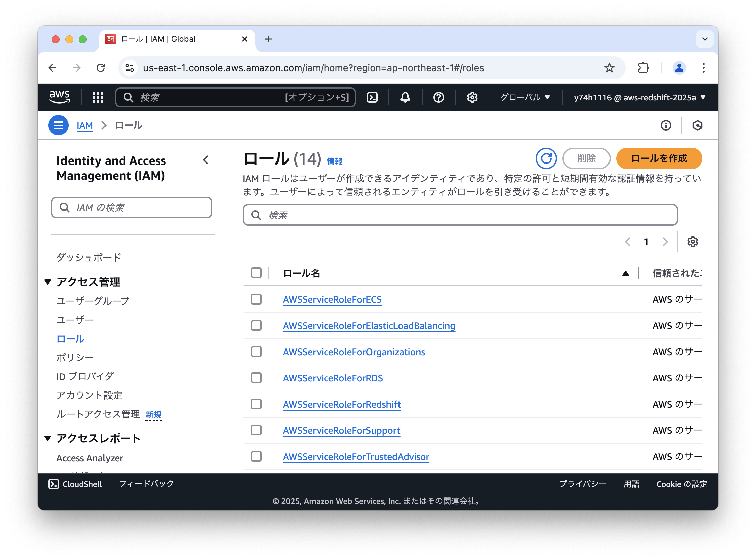
Task: Collapse the アクセス管理 sidebar section
Action: point(48,282)
